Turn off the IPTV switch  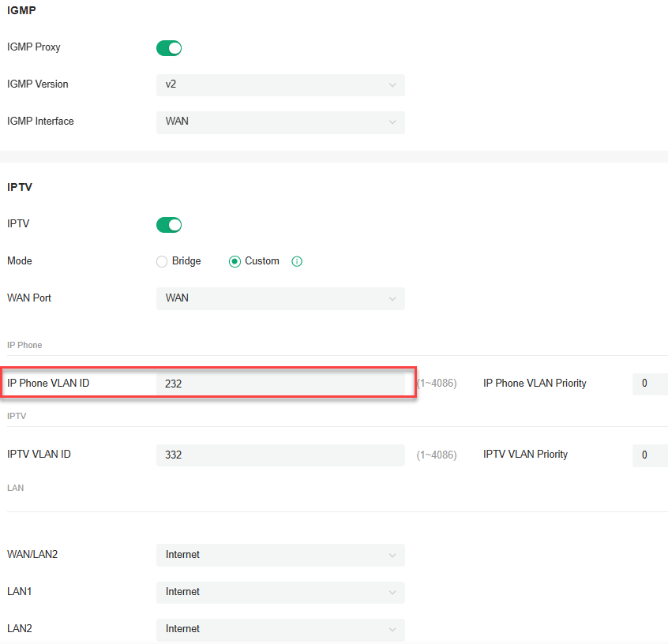tap(169, 225)
